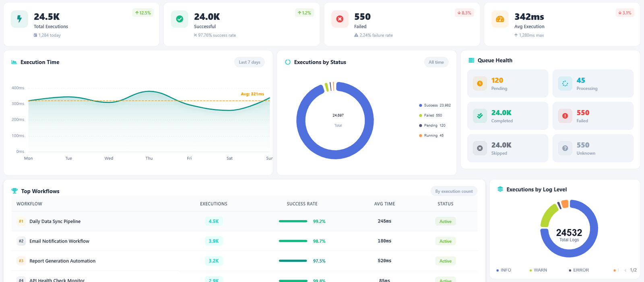644x282 pixels.
Task: Click the area chart icon beside Execution Time
Action: coord(14,62)
